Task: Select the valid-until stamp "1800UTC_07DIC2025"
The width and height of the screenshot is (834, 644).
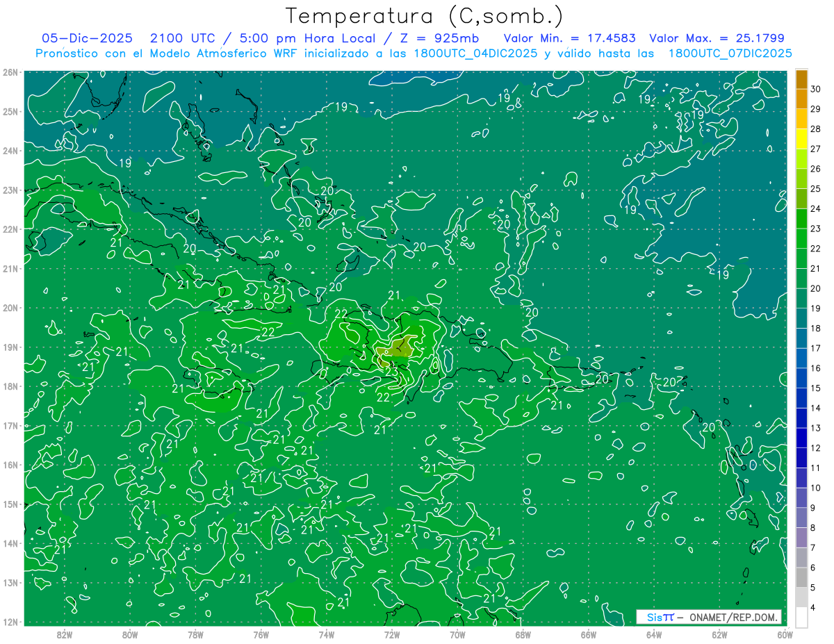Action: 730,53
